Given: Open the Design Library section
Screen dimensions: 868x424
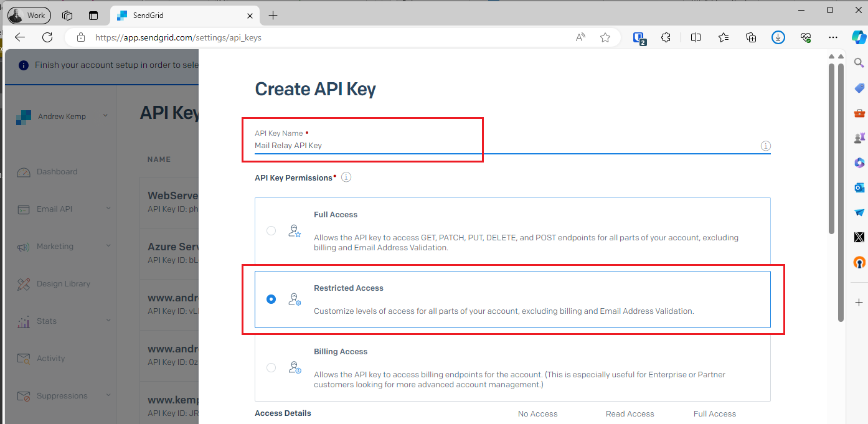Looking at the screenshot, I should (63, 283).
